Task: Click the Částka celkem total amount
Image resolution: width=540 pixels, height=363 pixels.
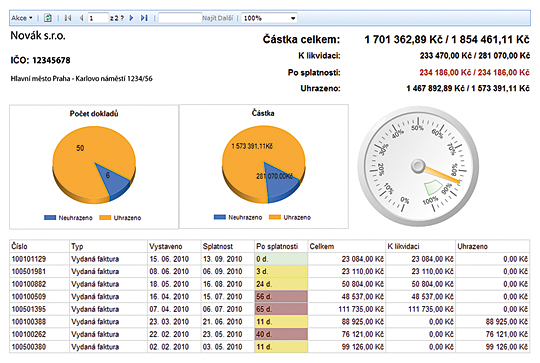Action: point(447,39)
